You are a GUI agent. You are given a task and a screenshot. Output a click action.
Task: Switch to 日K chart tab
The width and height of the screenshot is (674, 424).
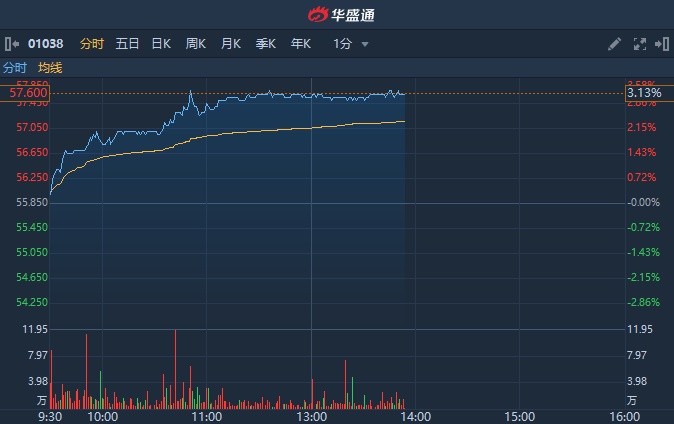(x=161, y=44)
